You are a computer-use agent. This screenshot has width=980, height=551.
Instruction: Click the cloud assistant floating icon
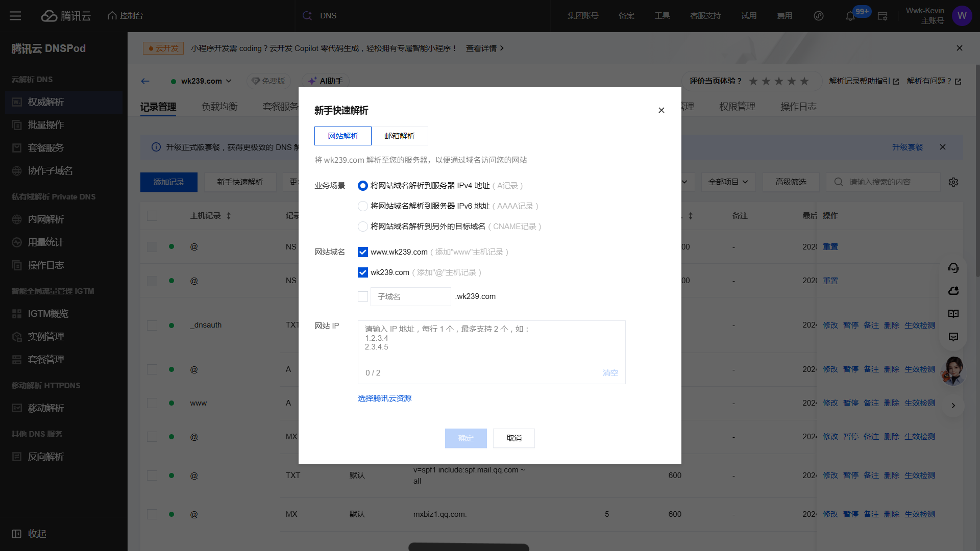point(953,291)
